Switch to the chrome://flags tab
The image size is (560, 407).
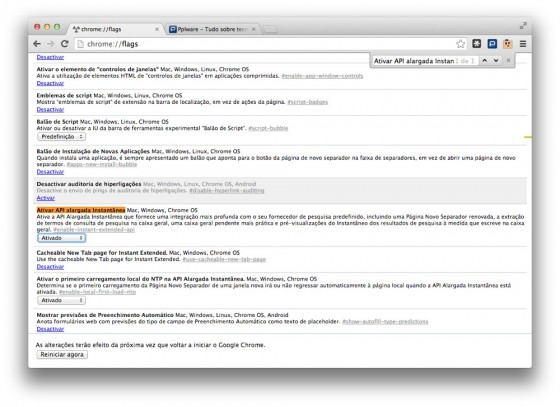115,29
